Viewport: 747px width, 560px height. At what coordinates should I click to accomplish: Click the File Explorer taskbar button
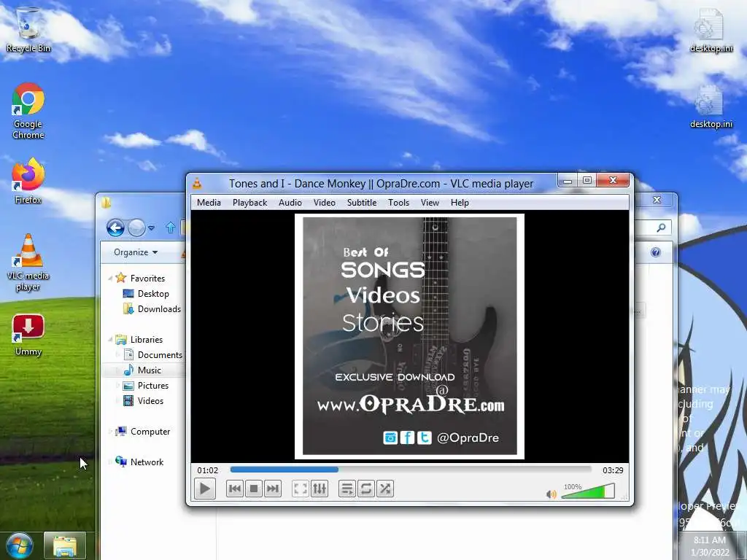point(65,545)
